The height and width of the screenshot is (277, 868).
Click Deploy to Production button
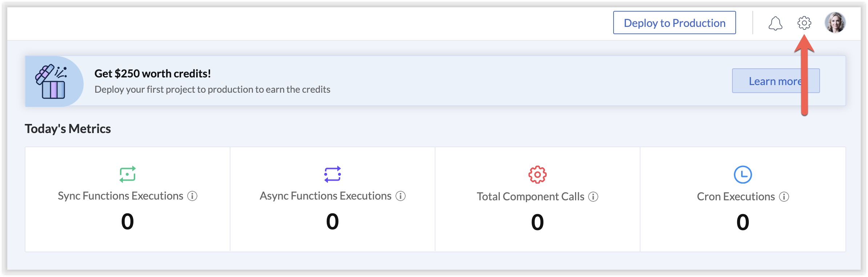[674, 23]
